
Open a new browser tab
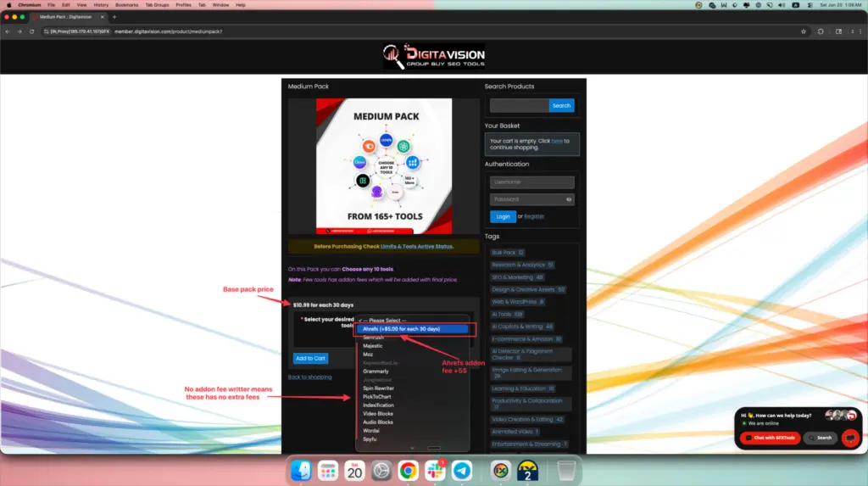114,17
